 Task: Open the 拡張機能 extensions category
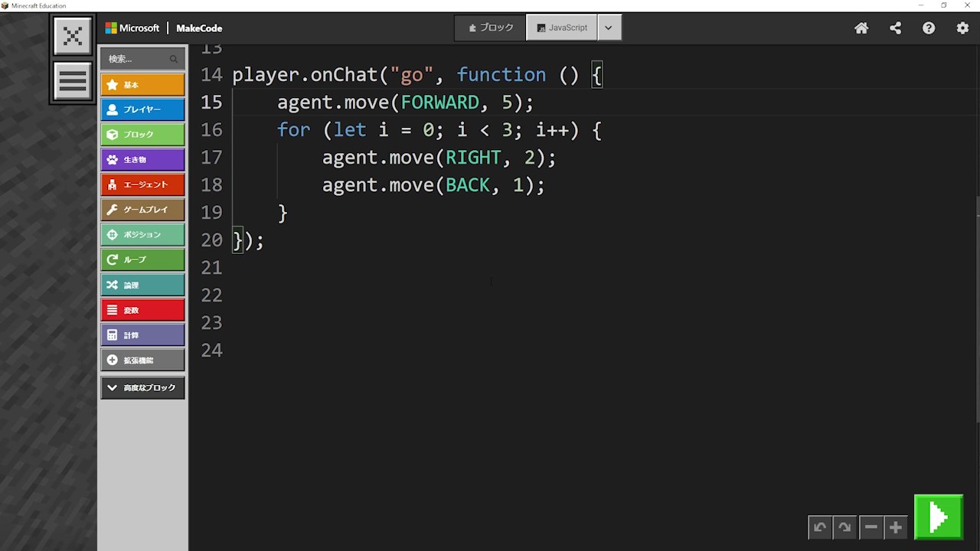142,360
